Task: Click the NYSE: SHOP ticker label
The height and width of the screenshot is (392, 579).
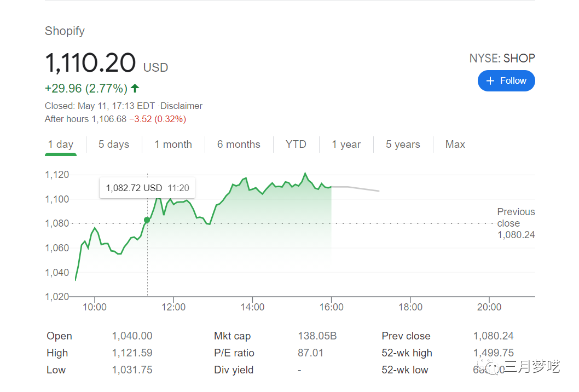Action: [502, 59]
